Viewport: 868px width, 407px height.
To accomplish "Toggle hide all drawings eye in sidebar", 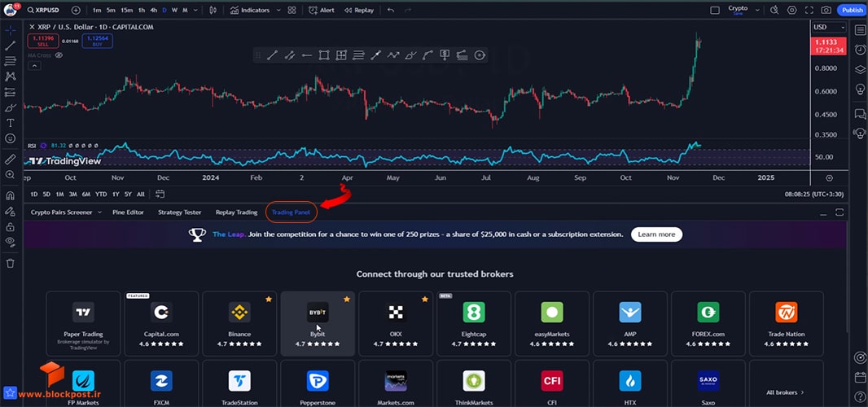I will pos(10,242).
